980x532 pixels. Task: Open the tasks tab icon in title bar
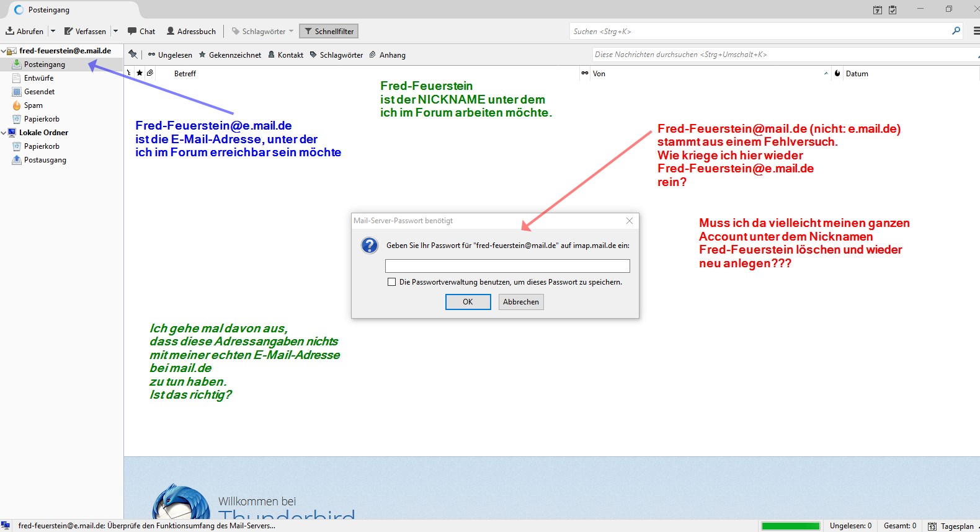[x=893, y=10]
